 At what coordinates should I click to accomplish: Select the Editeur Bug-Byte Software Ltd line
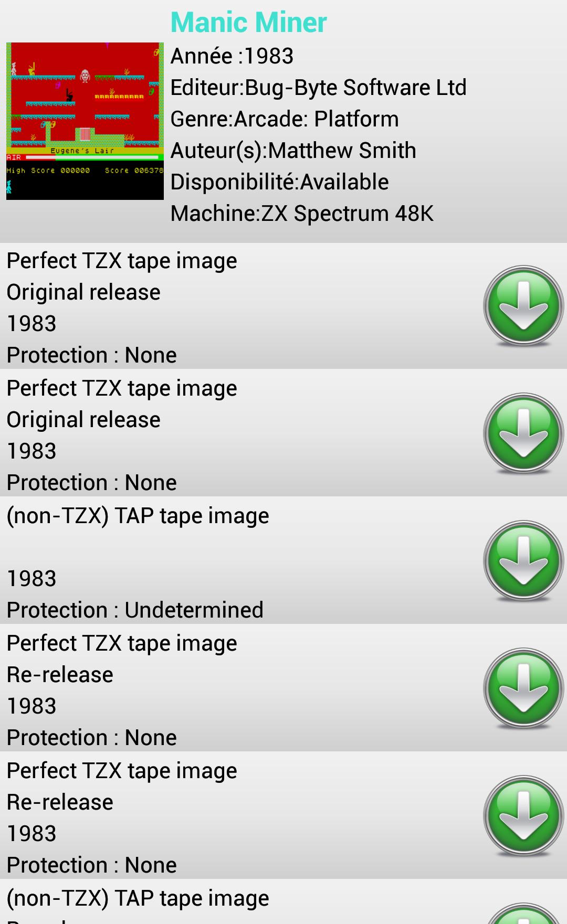coord(318,88)
